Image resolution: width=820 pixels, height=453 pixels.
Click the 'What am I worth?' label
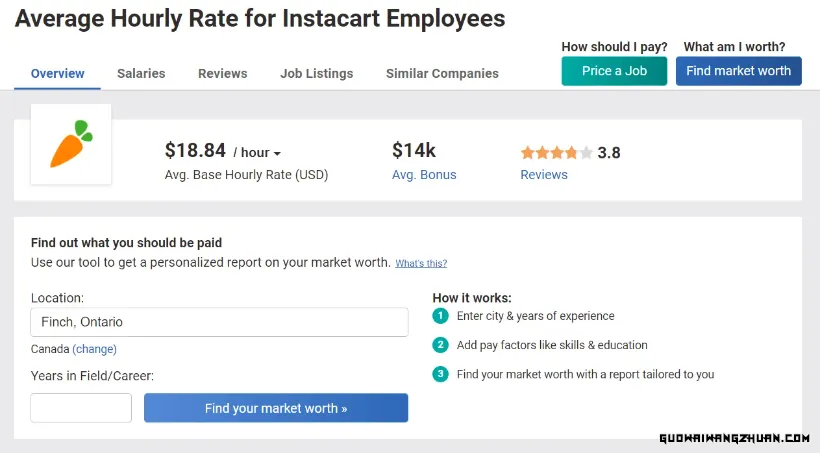pos(734,47)
